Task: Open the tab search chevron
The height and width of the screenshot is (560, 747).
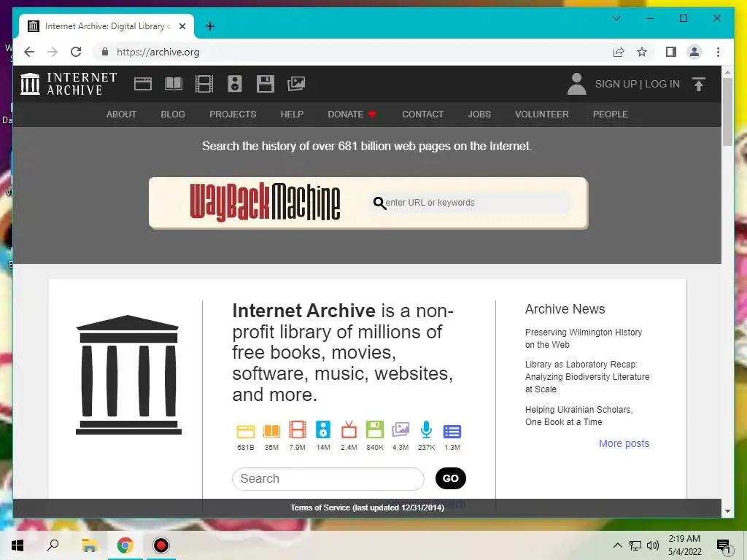Action: coord(616,18)
